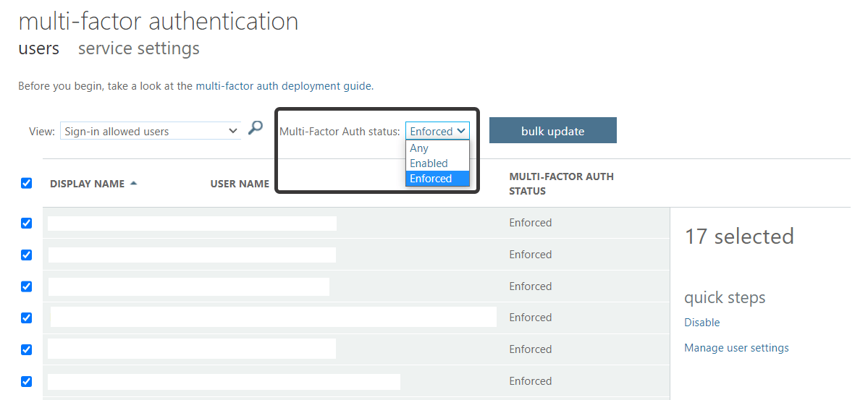Uncheck the third user row checkbox
The height and width of the screenshot is (400, 868).
(26, 286)
